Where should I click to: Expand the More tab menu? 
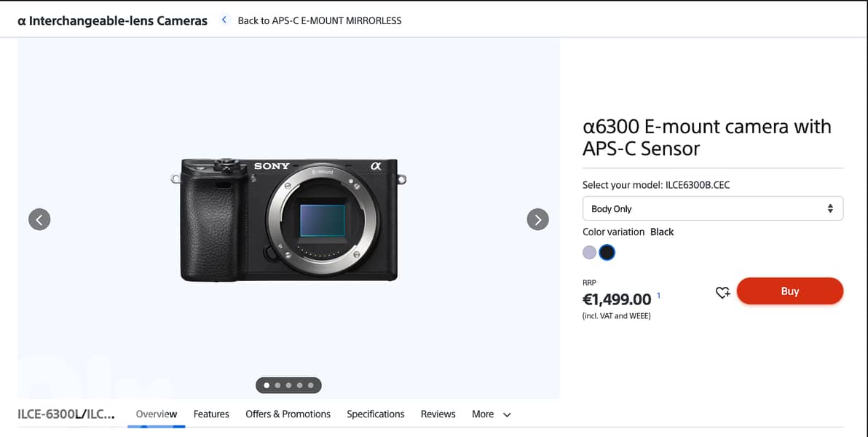(491, 414)
